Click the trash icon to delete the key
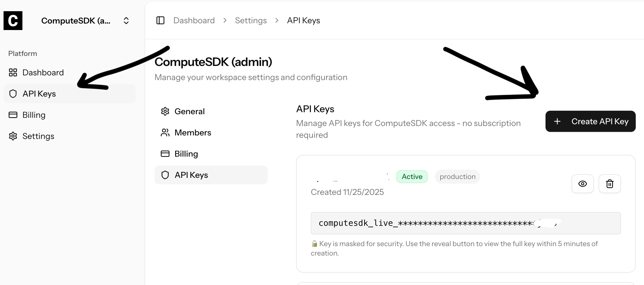 click(609, 184)
